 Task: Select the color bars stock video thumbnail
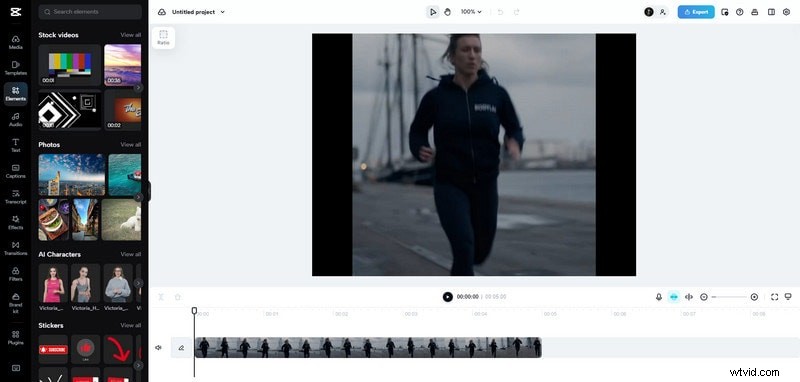coord(70,65)
